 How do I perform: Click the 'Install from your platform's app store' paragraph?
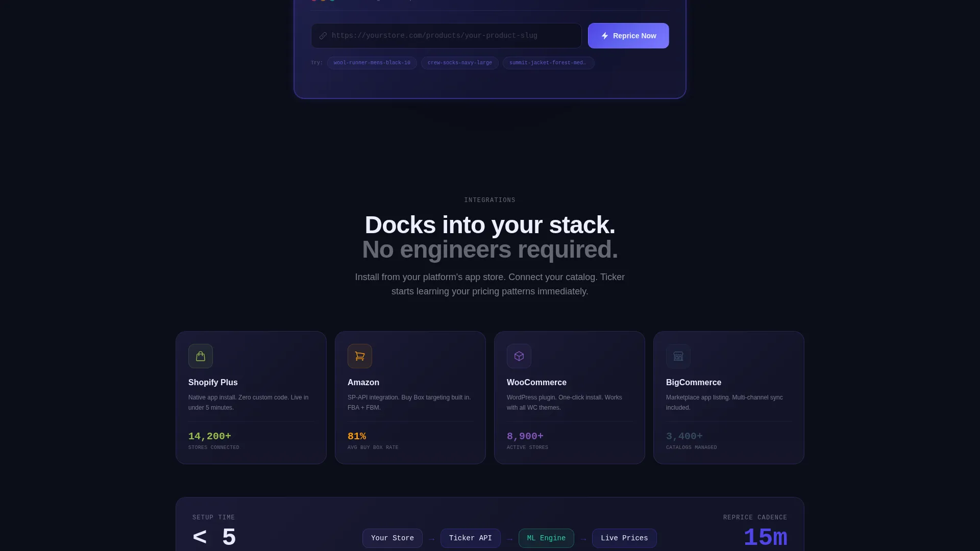pos(490,284)
